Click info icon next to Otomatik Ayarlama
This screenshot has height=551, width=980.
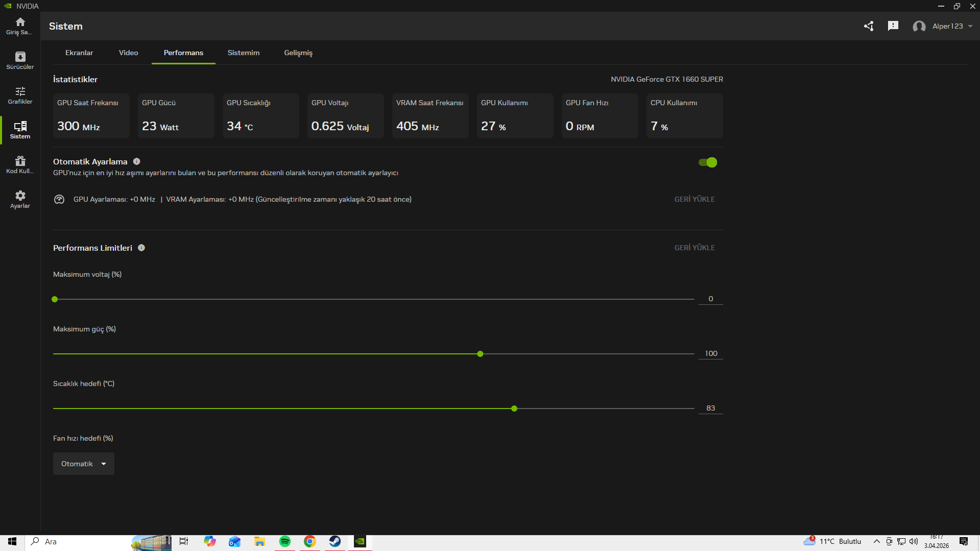point(136,161)
